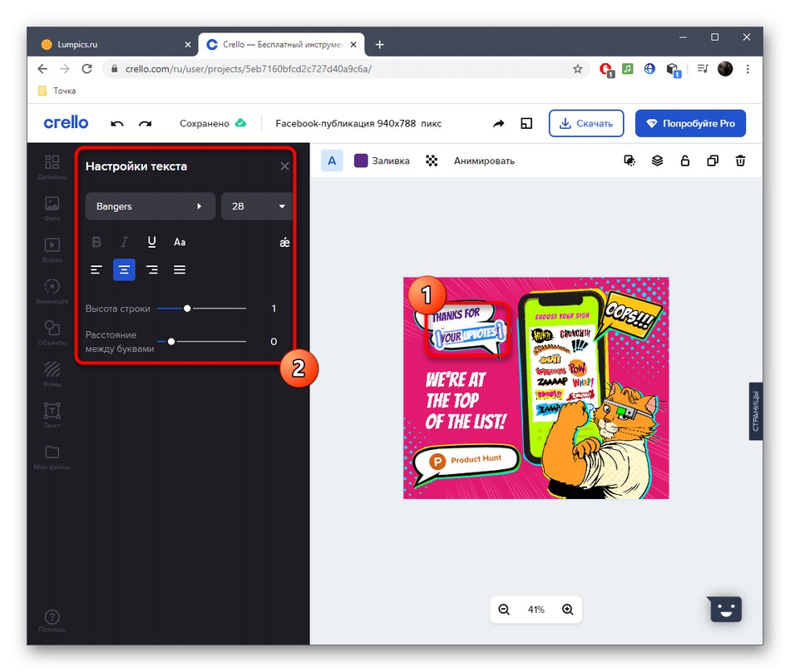The height and width of the screenshot is (672, 790).
Task: Open the Photo sidebar section
Action: click(x=52, y=209)
